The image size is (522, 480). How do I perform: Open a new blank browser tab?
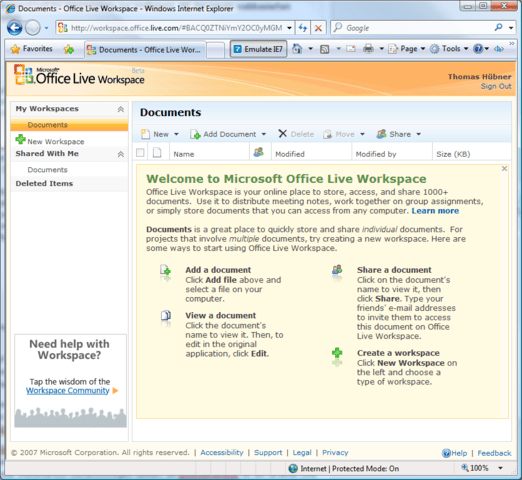216,50
